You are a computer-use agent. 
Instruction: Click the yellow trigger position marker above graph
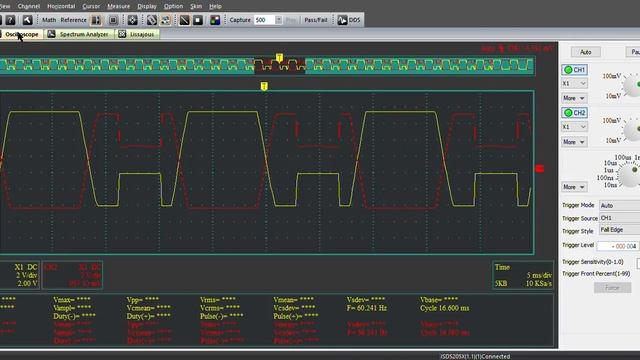[264, 86]
